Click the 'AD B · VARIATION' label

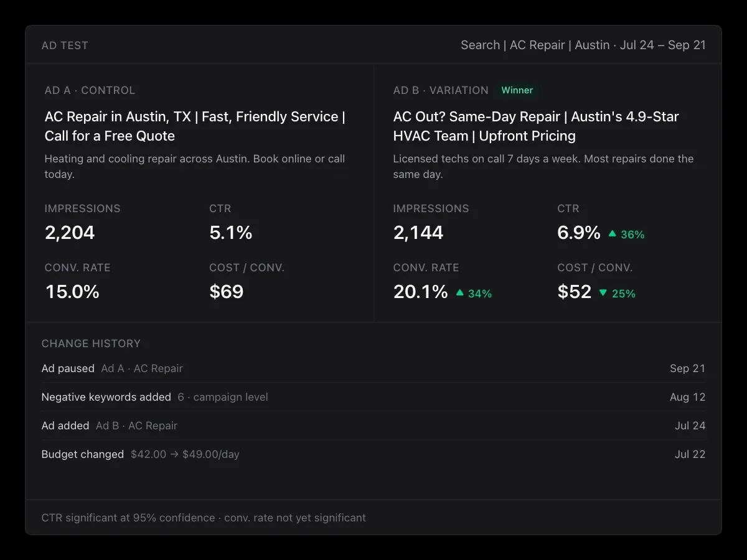(x=441, y=90)
